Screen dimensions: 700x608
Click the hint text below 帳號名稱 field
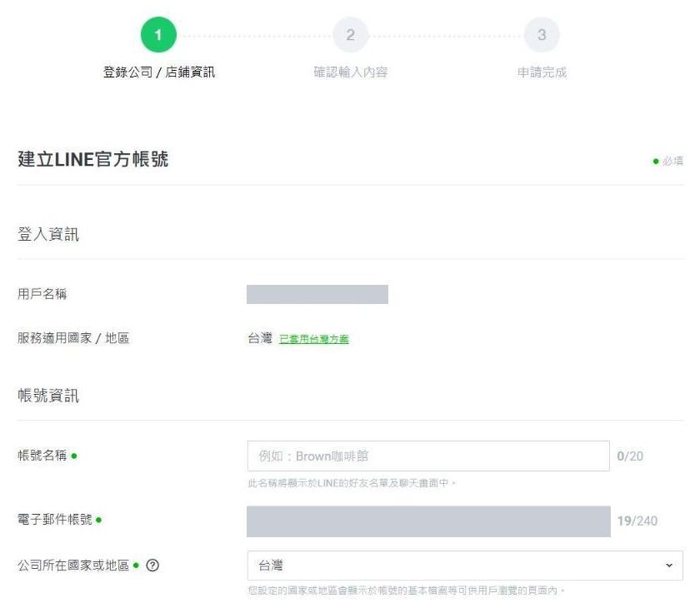tap(352, 483)
